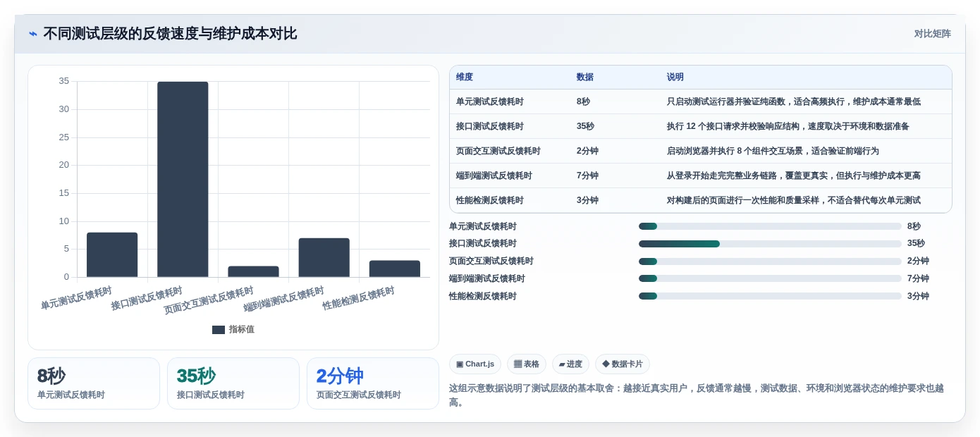Image resolution: width=980 pixels, height=437 pixels.
Task: Click the 对比矩阵 label in header
Action: point(932,34)
